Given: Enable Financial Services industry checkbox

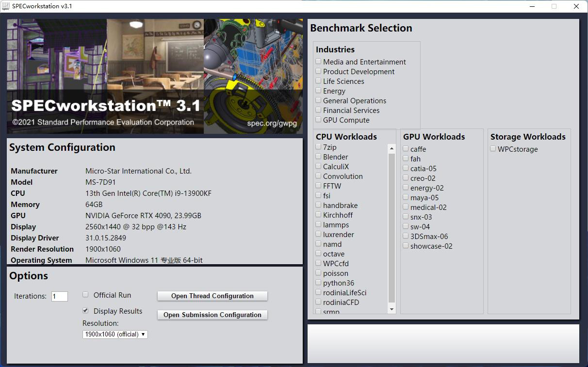Looking at the screenshot, I should 318,110.
